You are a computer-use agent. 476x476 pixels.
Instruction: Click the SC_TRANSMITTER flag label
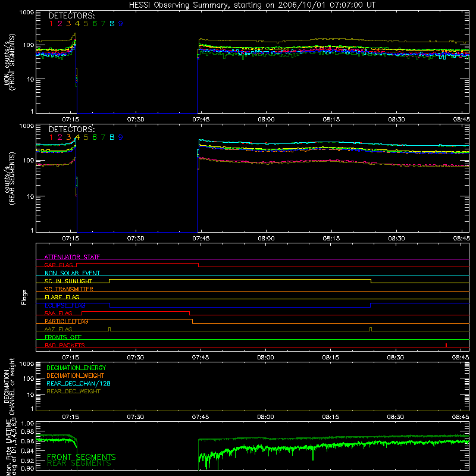coord(68,289)
